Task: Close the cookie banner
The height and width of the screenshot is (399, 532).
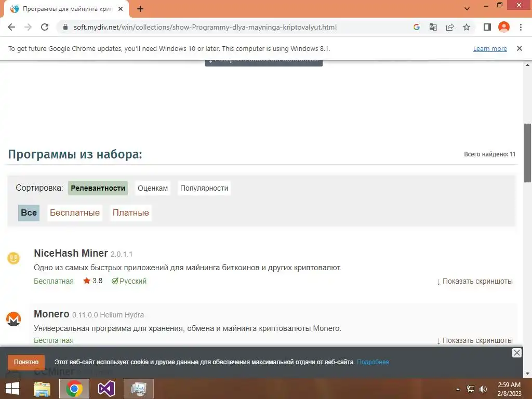Action: click(517, 353)
